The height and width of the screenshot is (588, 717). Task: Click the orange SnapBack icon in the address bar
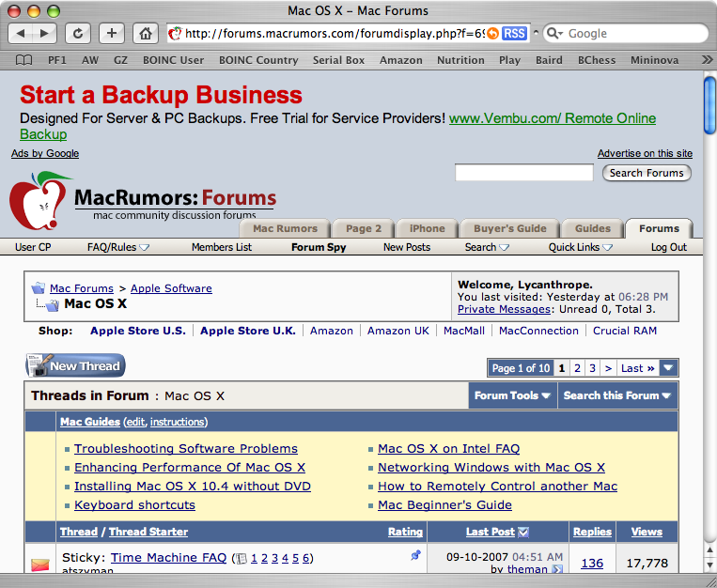(492, 34)
